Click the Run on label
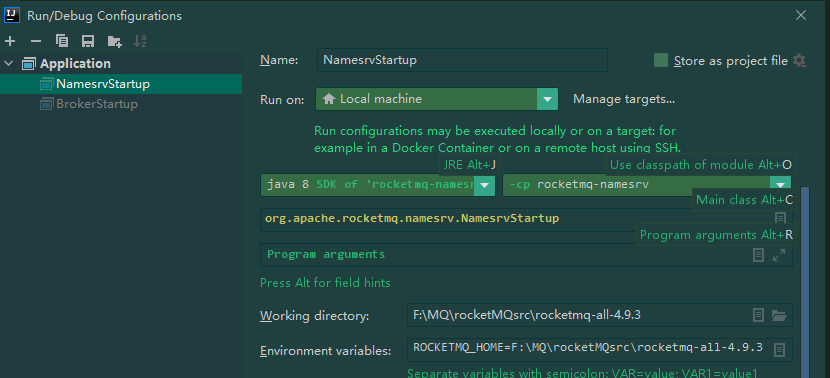Viewport: 830px width, 378px height. tap(282, 100)
